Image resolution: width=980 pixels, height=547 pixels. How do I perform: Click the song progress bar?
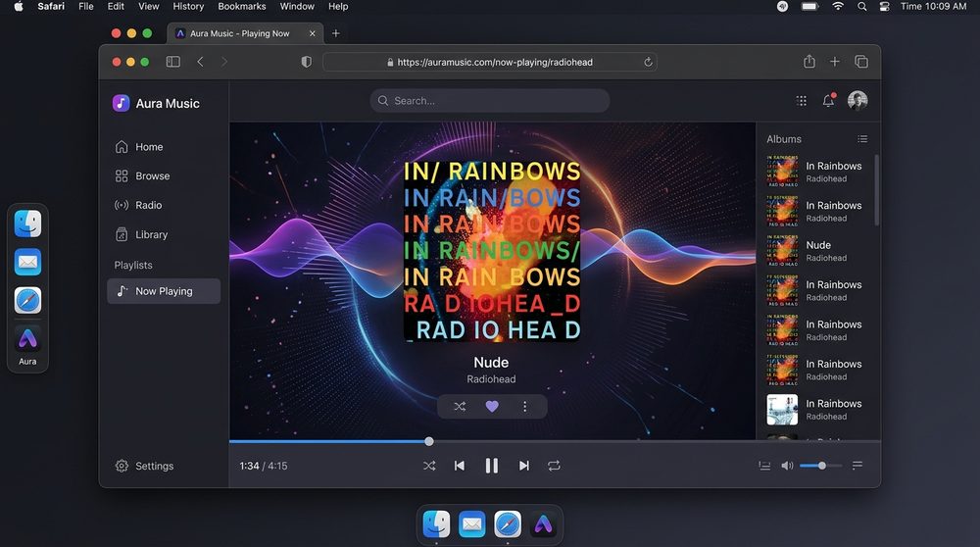point(555,441)
